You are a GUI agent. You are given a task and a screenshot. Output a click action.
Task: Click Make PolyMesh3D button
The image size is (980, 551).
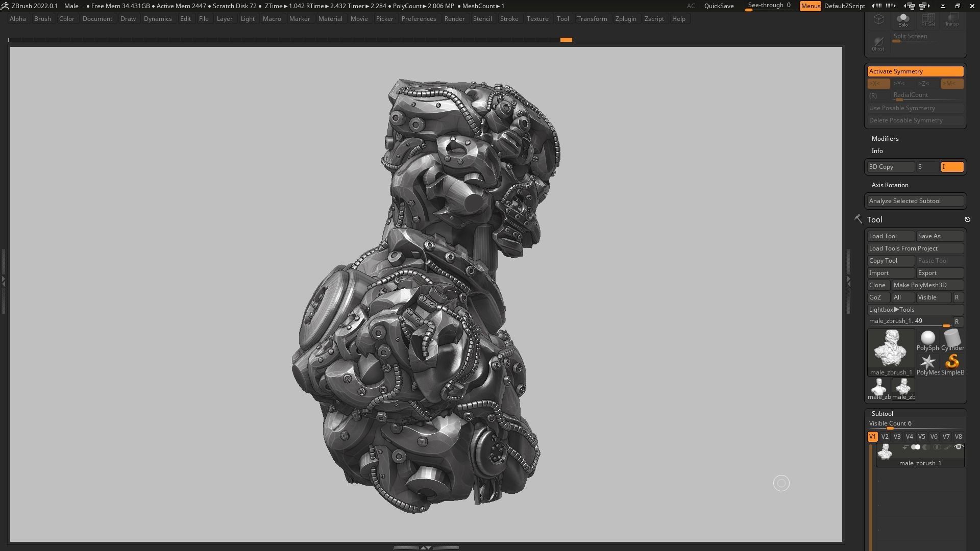tap(927, 285)
